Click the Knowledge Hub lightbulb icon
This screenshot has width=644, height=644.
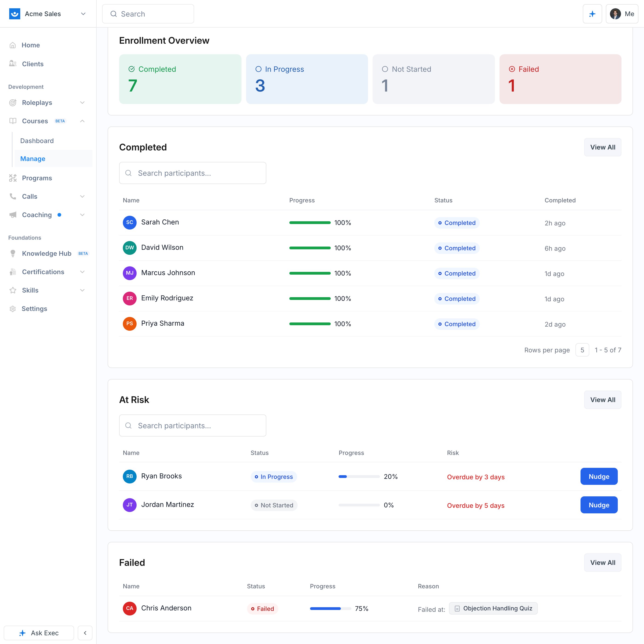point(13,253)
